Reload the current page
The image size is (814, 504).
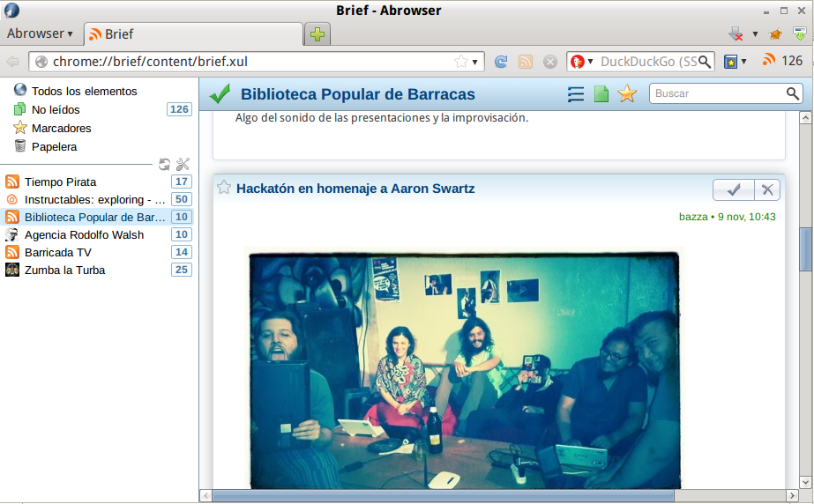pyautogui.click(x=501, y=62)
